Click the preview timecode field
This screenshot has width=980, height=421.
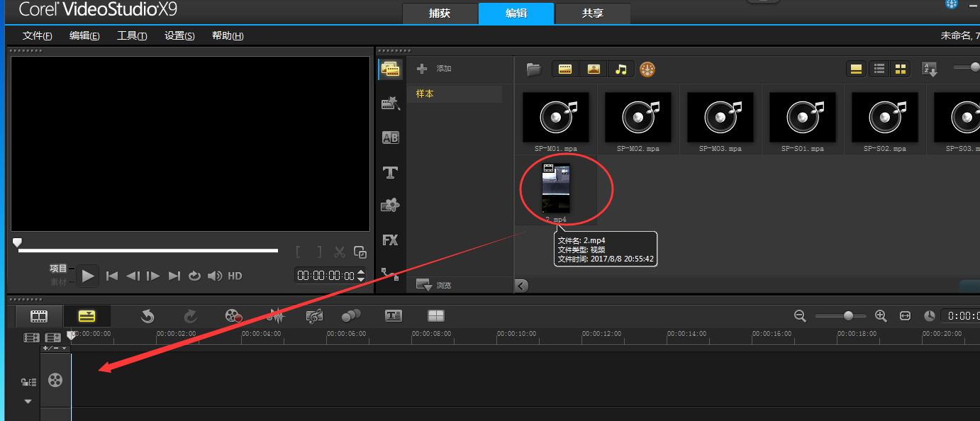point(326,276)
